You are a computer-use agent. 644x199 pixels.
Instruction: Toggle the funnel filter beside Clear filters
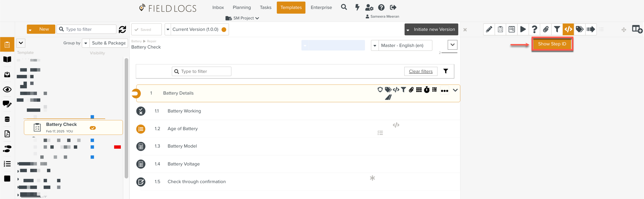pyautogui.click(x=445, y=71)
